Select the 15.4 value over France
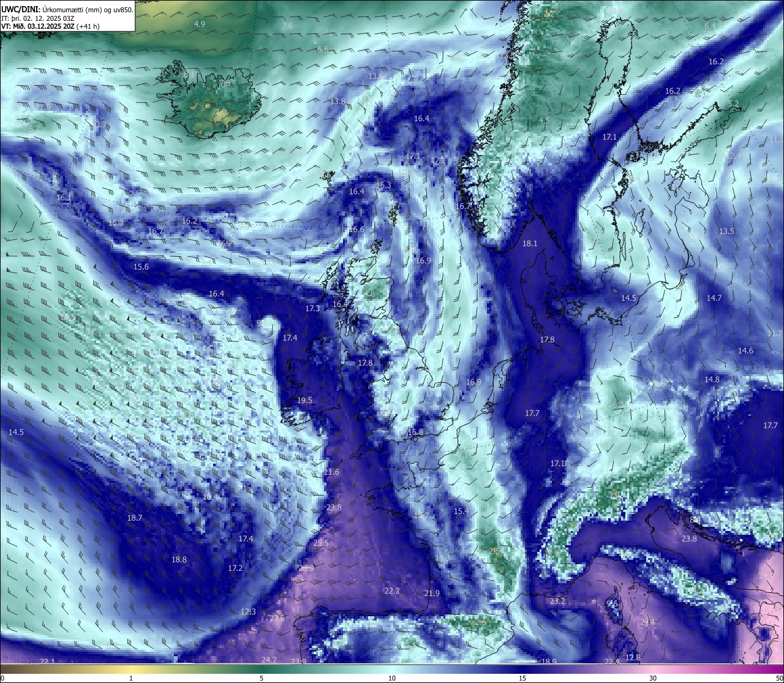 461,511
